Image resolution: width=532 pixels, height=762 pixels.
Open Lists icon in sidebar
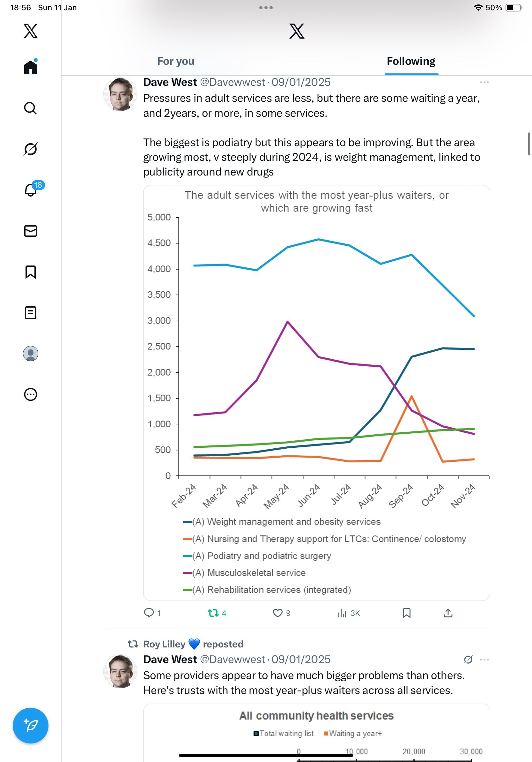pyautogui.click(x=31, y=313)
